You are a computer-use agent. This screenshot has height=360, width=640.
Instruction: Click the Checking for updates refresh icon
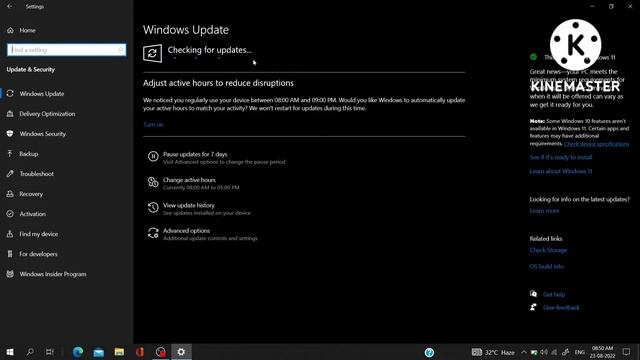pos(152,53)
